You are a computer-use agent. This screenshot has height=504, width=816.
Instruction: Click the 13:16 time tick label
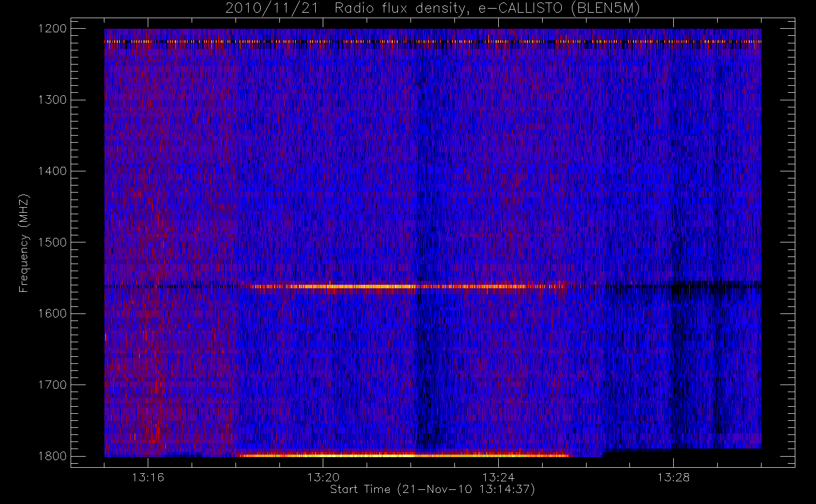click(x=148, y=477)
